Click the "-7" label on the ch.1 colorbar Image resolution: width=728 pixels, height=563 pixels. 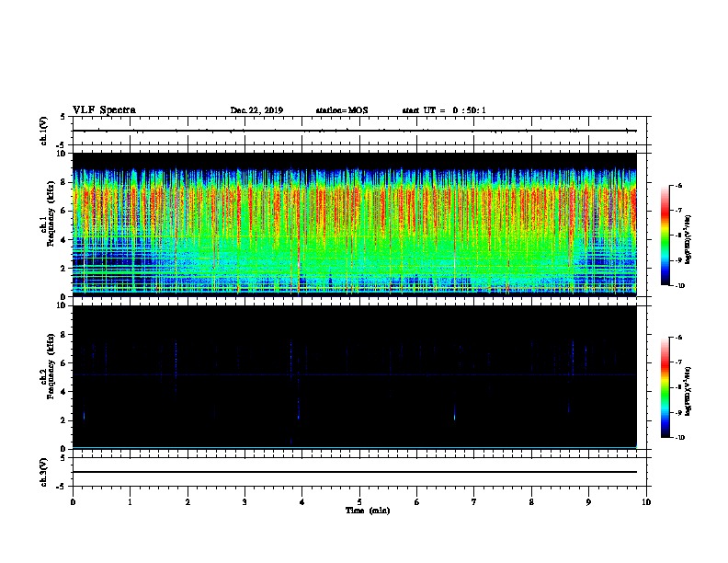(x=678, y=211)
